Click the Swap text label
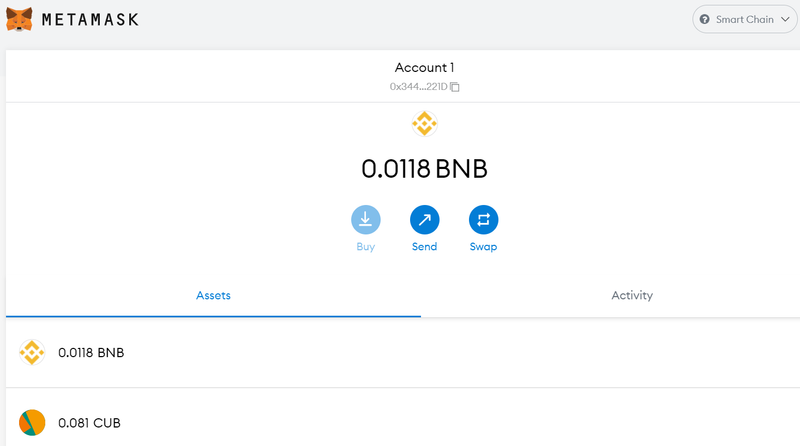Image resolution: width=800 pixels, height=446 pixels. tap(483, 247)
